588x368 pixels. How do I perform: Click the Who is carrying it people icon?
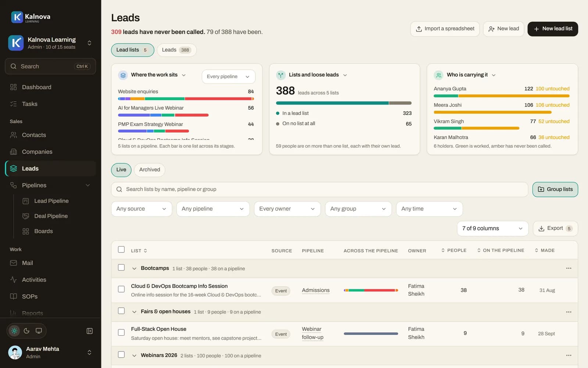438,75
